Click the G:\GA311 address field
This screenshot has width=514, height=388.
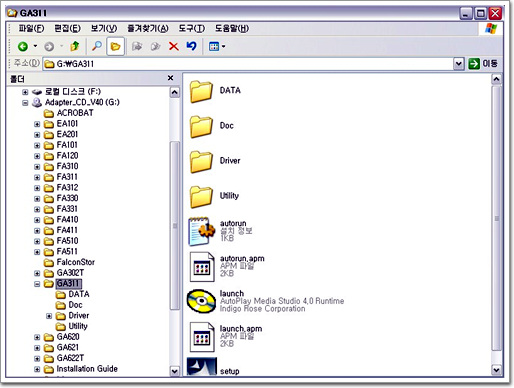click(x=248, y=64)
